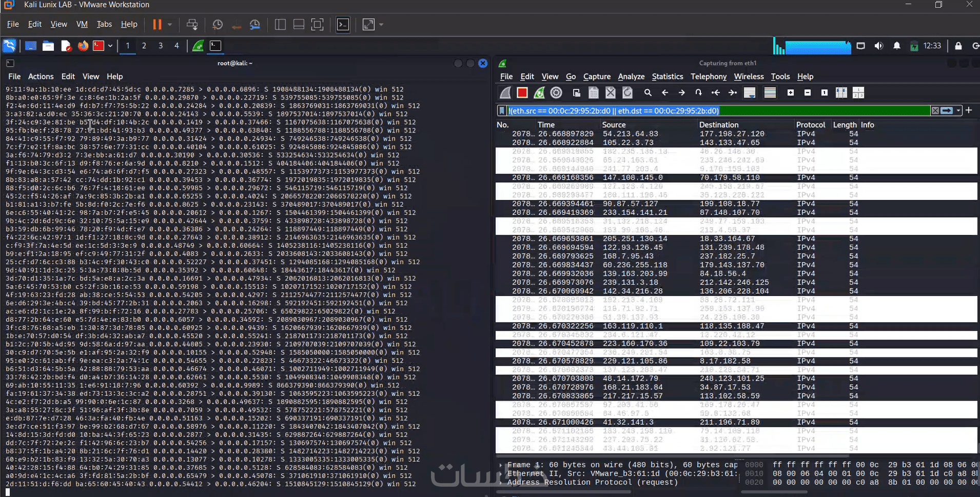The height and width of the screenshot is (497, 980).
Task: Sort packets by the Length column header
Action: pyautogui.click(x=845, y=125)
